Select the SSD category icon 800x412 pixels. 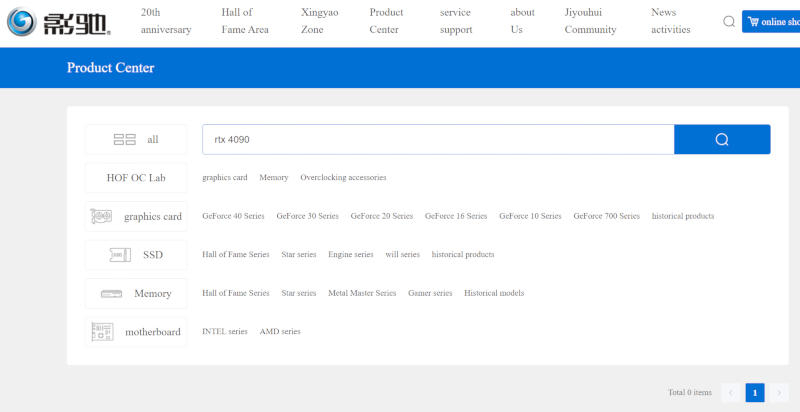(119, 255)
